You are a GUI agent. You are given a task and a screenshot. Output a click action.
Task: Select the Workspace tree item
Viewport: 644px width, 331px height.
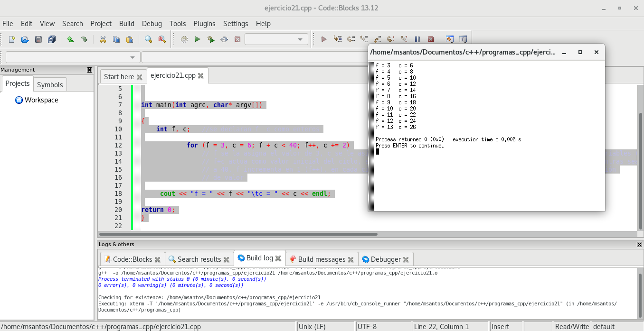point(41,100)
